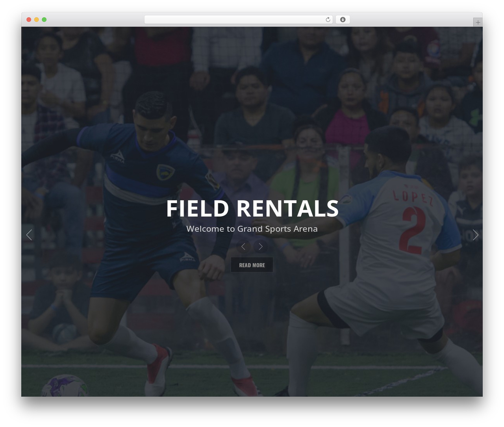This screenshot has width=504, height=427.
Task: Open the browser downloads button
Action: [x=343, y=20]
